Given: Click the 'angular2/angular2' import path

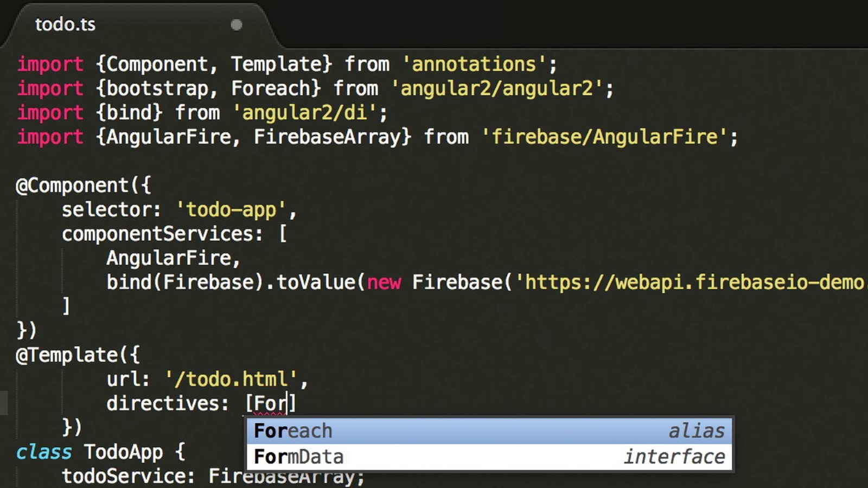Looking at the screenshot, I should (x=496, y=88).
